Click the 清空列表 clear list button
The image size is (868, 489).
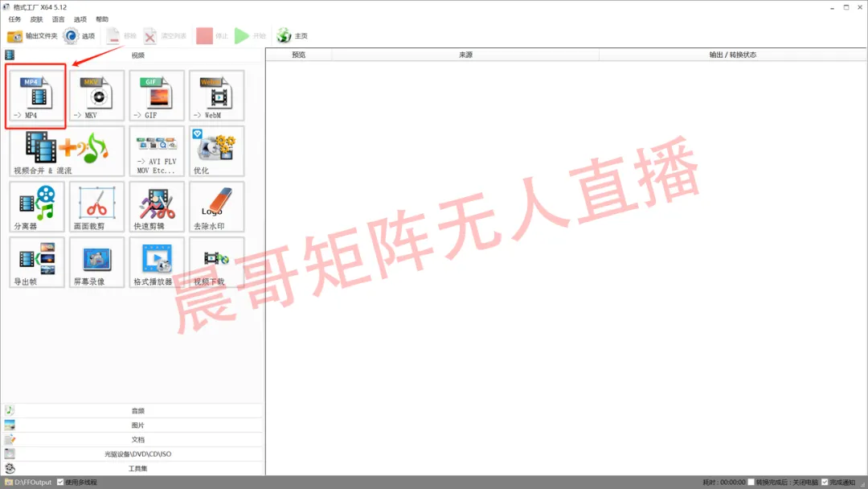coord(165,36)
